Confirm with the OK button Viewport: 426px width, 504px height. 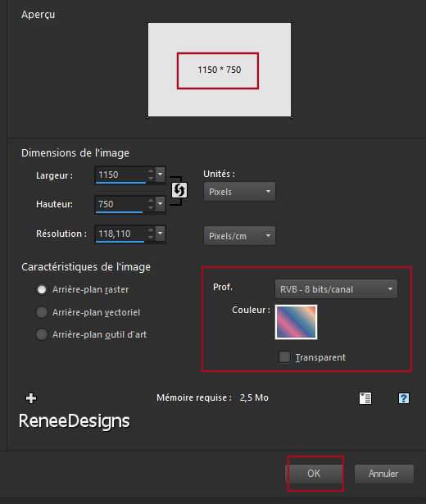coord(314,474)
